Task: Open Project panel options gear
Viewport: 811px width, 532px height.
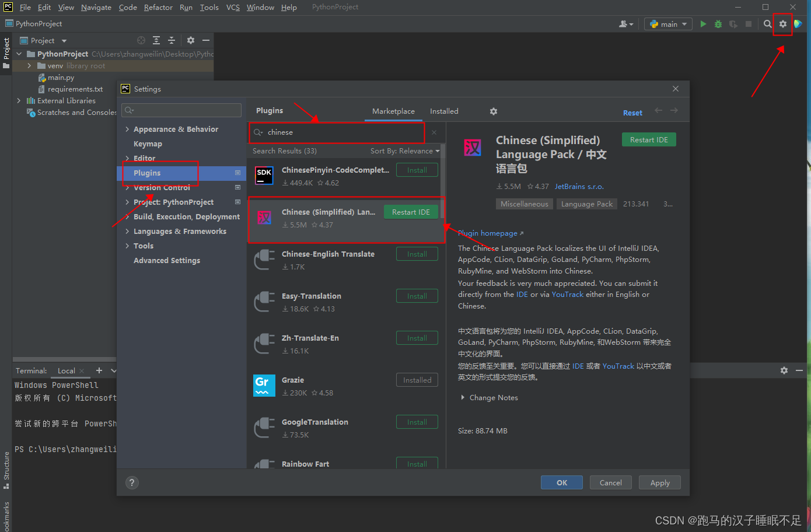Action: click(190, 40)
